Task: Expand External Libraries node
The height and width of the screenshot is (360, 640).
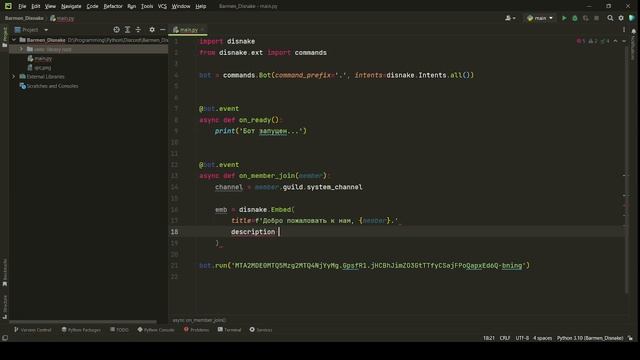Action: [x=13, y=77]
